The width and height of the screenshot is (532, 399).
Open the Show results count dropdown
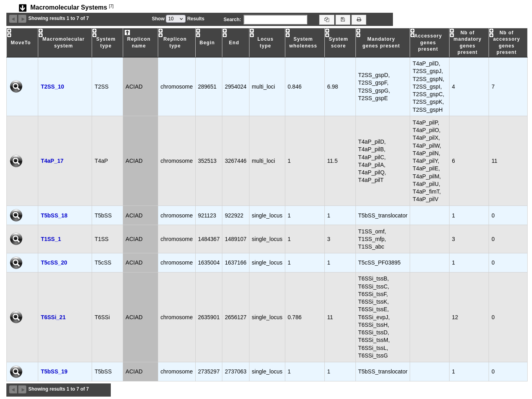[176, 19]
